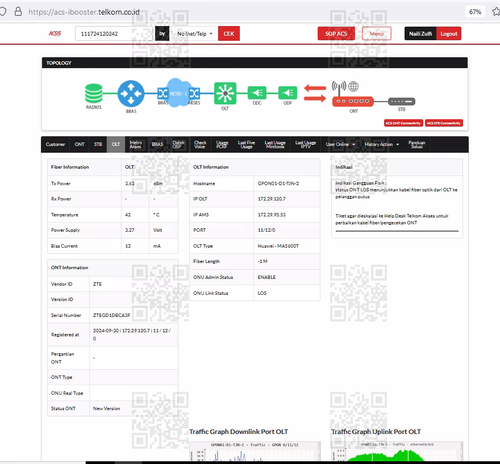This screenshot has height=464, width=500.
Task: Click the green OLT switch icon
Action: click(225, 93)
